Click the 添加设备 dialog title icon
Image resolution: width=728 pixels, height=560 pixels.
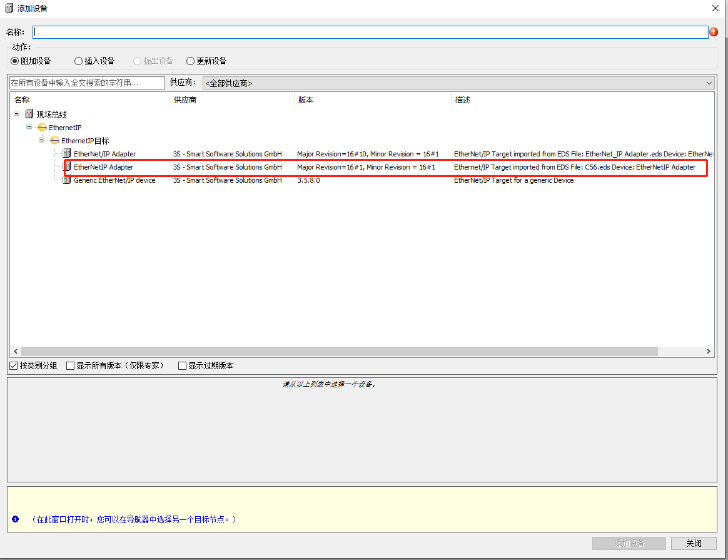[9, 8]
